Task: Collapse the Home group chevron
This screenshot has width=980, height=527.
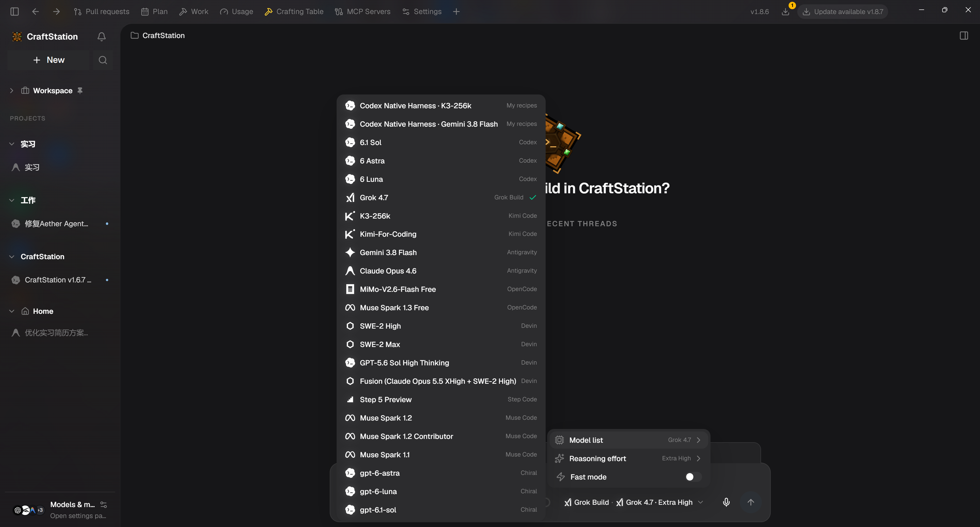Action: pos(11,311)
